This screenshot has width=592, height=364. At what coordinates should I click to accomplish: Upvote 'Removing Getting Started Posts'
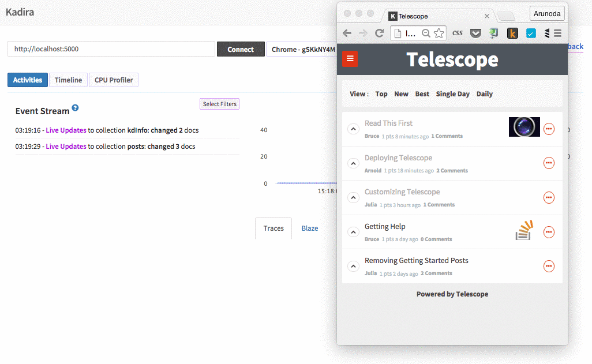coord(353,266)
